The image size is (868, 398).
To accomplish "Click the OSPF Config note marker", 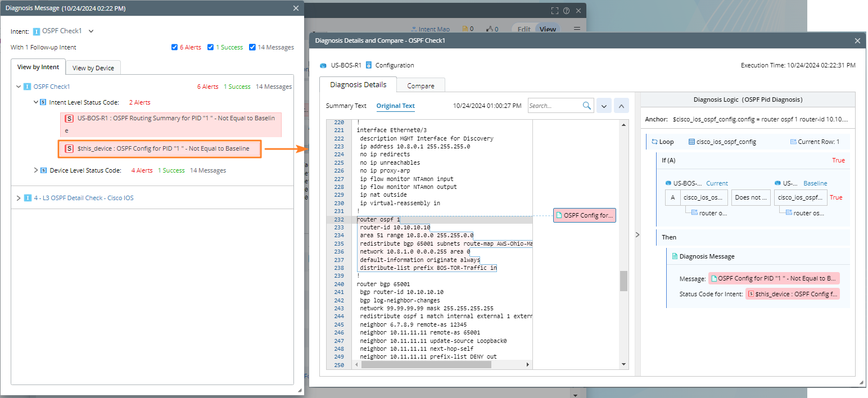I will (x=585, y=215).
